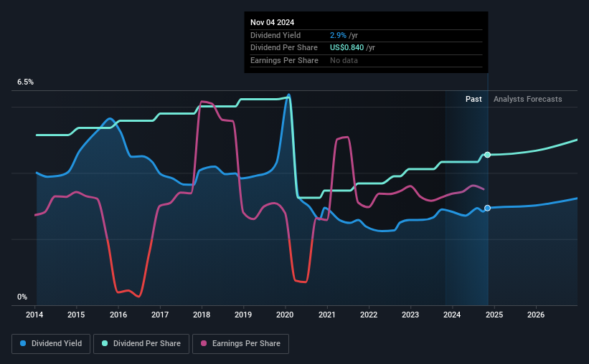
Task: Click the 2014 x-axis label
Action: point(34,315)
